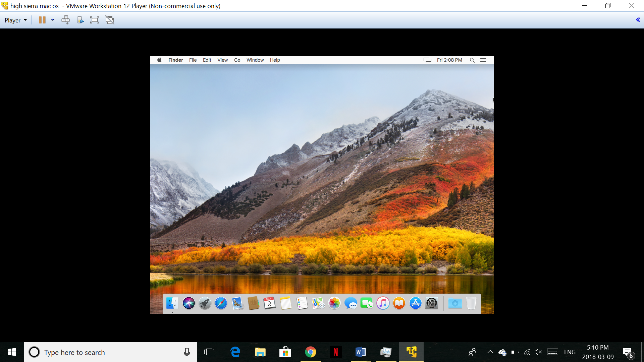
Task: Open the Finder menu in macOS
Action: [176, 60]
